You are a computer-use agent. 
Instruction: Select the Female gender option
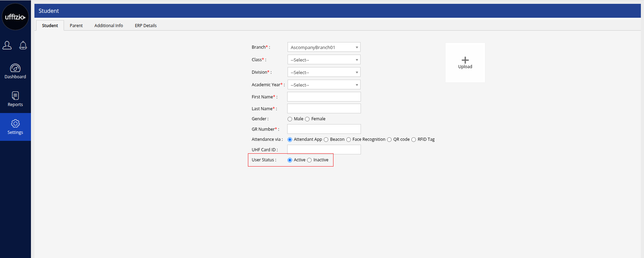(x=307, y=119)
